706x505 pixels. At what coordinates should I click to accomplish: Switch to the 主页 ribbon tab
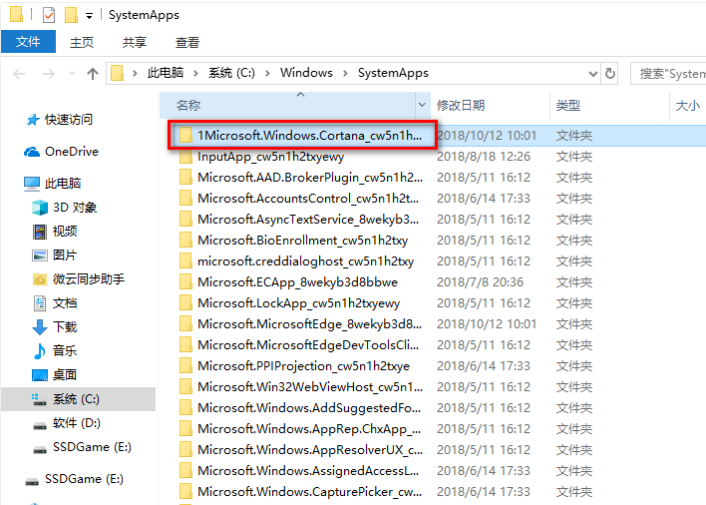coord(81,42)
